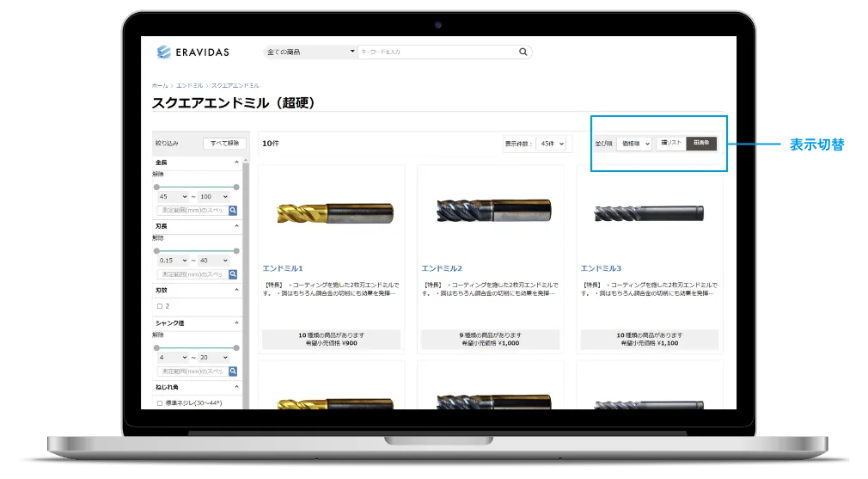Click the 刃長 slider left handle

[156, 251]
